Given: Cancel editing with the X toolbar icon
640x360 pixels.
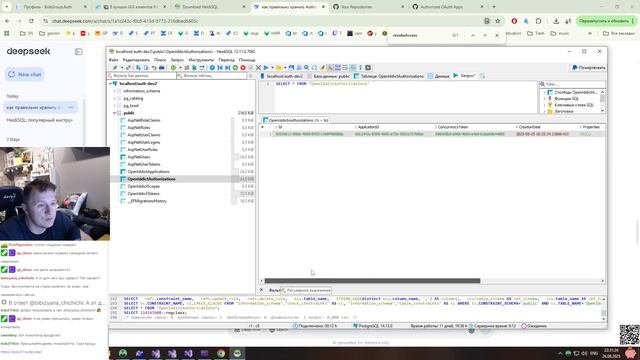Looking at the screenshot, I should pyautogui.click(x=258, y=68).
